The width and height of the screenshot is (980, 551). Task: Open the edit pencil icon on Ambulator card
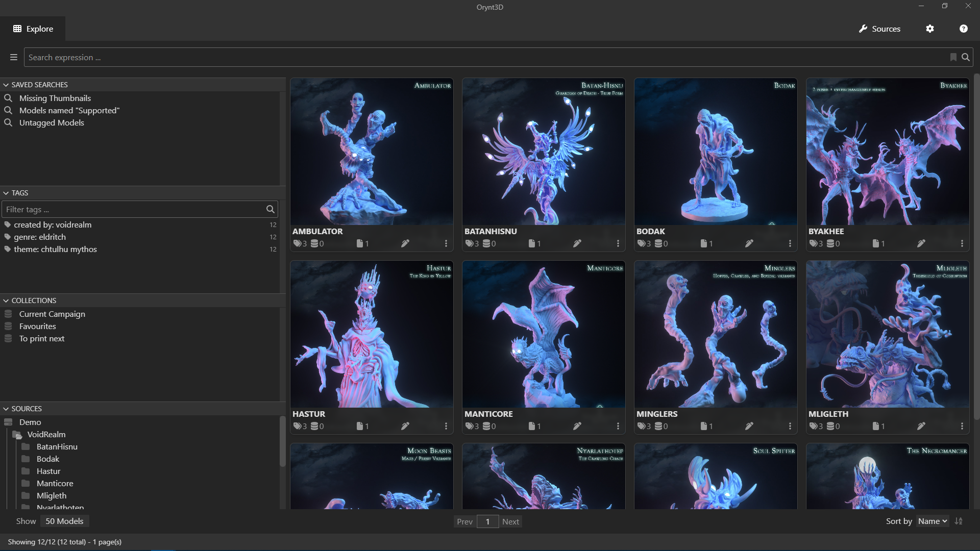pyautogui.click(x=405, y=243)
